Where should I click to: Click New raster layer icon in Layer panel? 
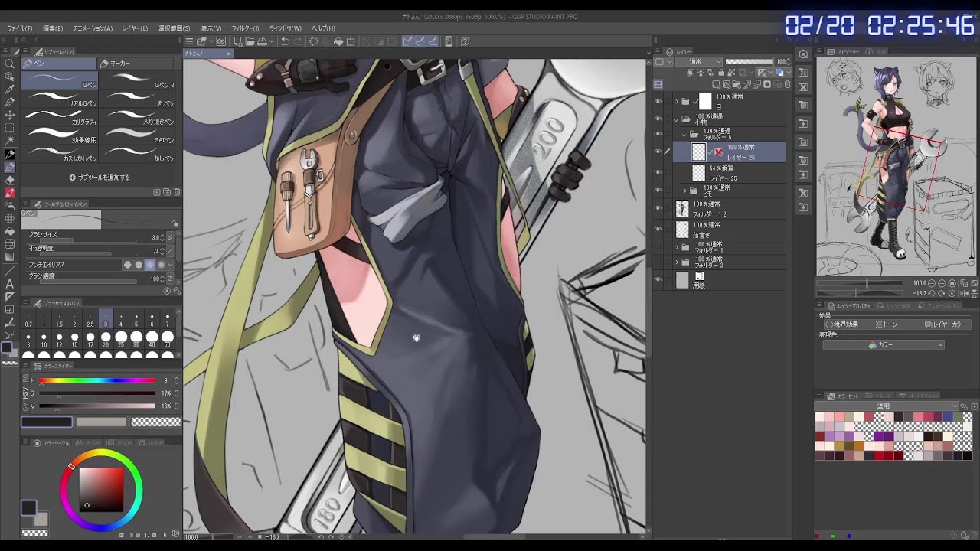click(x=716, y=84)
